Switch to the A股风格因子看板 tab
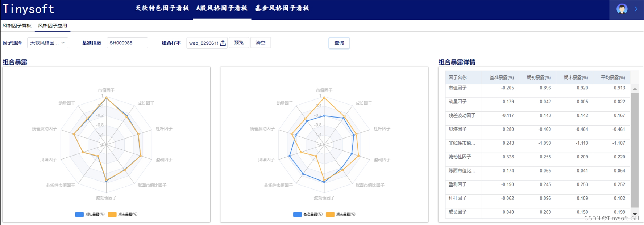The height and width of the screenshot is (225, 644). click(222, 8)
